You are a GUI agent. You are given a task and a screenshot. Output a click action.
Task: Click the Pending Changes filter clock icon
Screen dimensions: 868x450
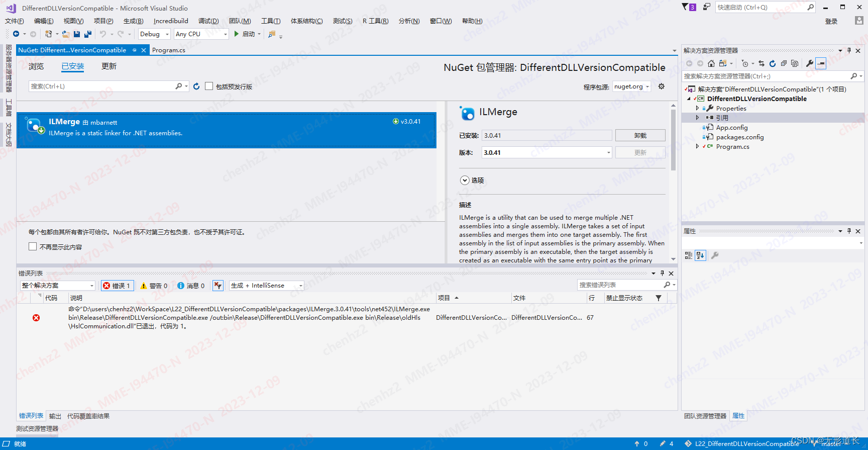745,63
